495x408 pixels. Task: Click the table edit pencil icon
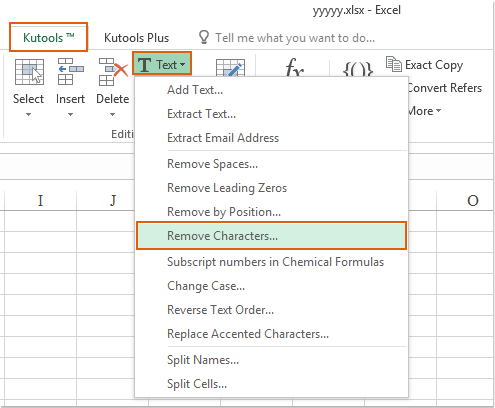tap(230, 68)
